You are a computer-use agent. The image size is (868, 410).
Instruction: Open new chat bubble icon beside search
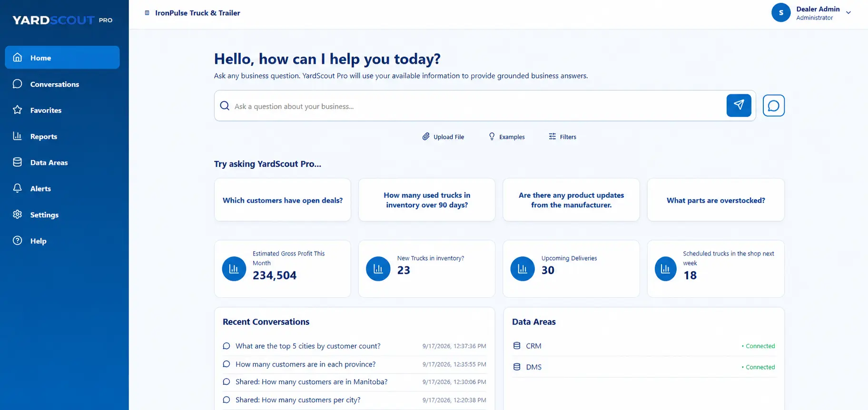tap(773, 105)
